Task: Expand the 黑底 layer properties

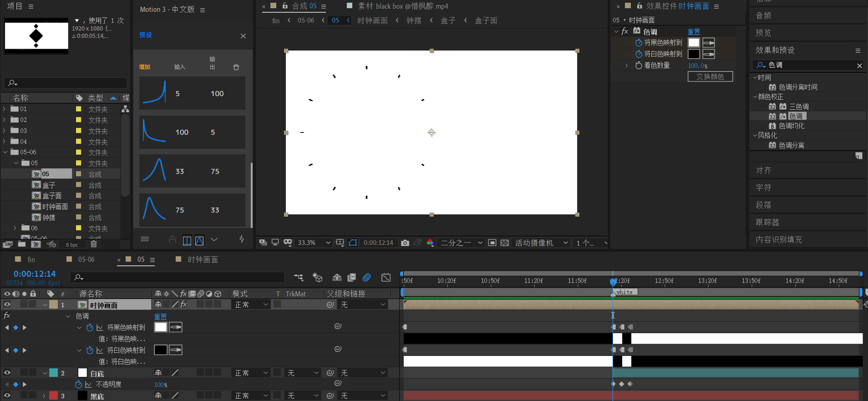Action: click(44, 396)
